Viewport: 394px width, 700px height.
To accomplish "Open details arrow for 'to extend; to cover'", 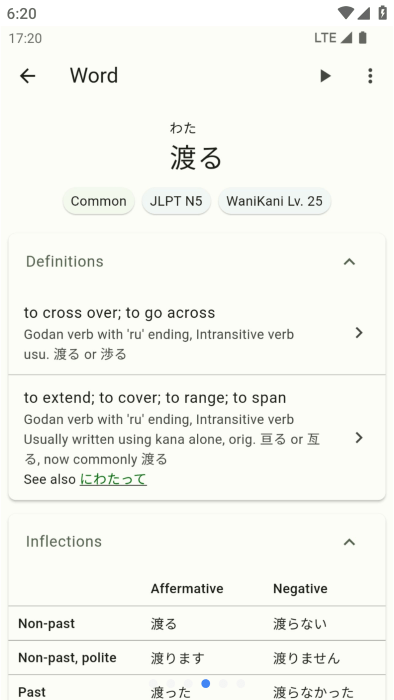I will click(x=359, y=438).
